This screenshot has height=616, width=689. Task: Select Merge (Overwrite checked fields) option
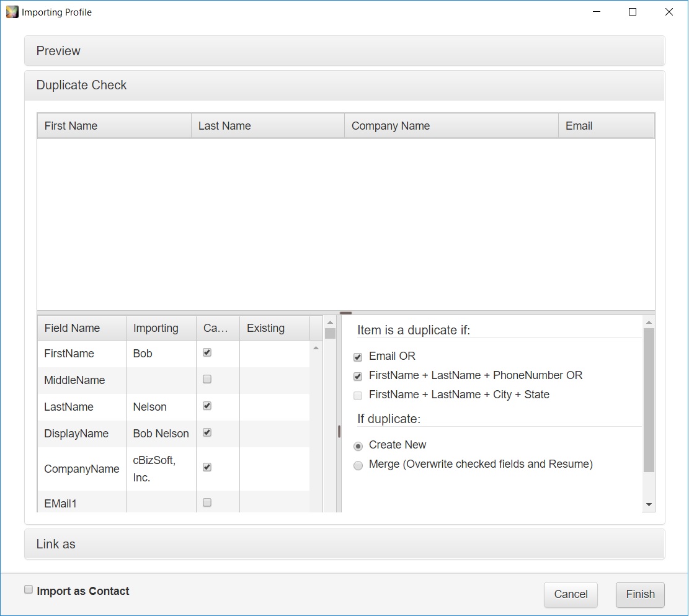point(358,465)
